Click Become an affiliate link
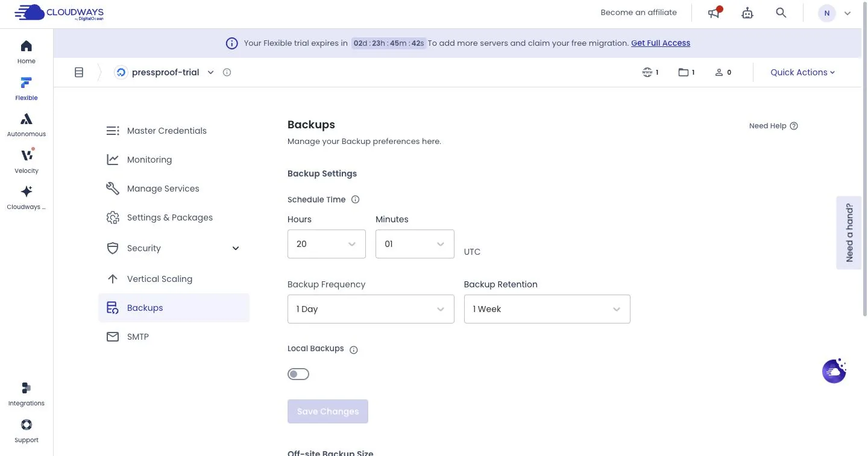Image resolution: width=868 pixels, height=456 pixels. point(639,13)
